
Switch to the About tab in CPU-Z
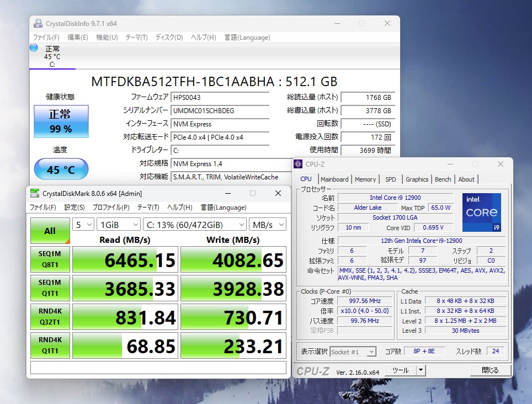pos(466,179)
